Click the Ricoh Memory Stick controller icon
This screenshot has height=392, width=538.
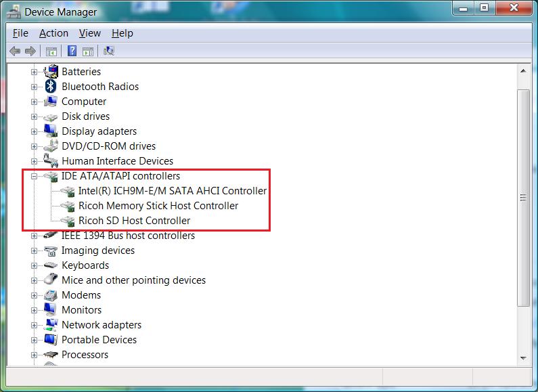click(x=68, y=206)
